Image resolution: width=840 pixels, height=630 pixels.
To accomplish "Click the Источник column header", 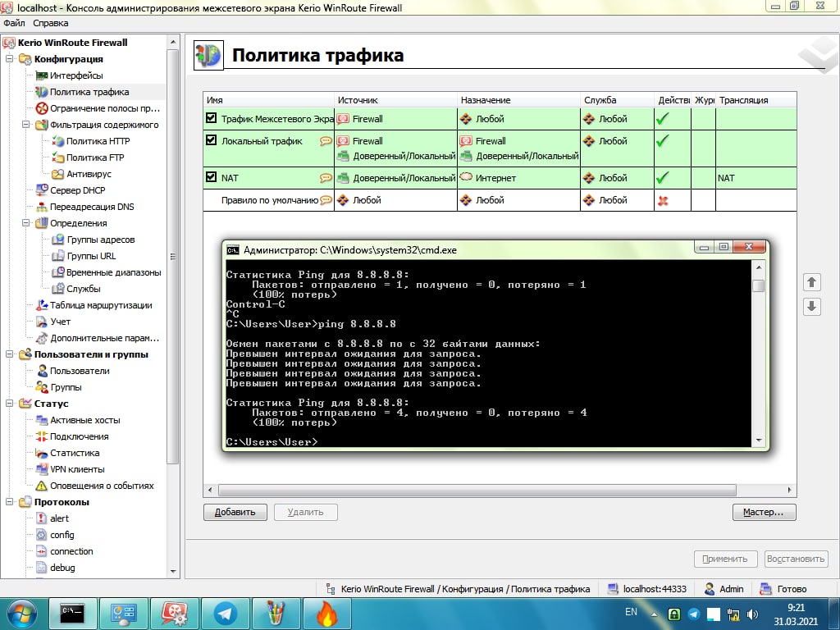I will [395, 100].
